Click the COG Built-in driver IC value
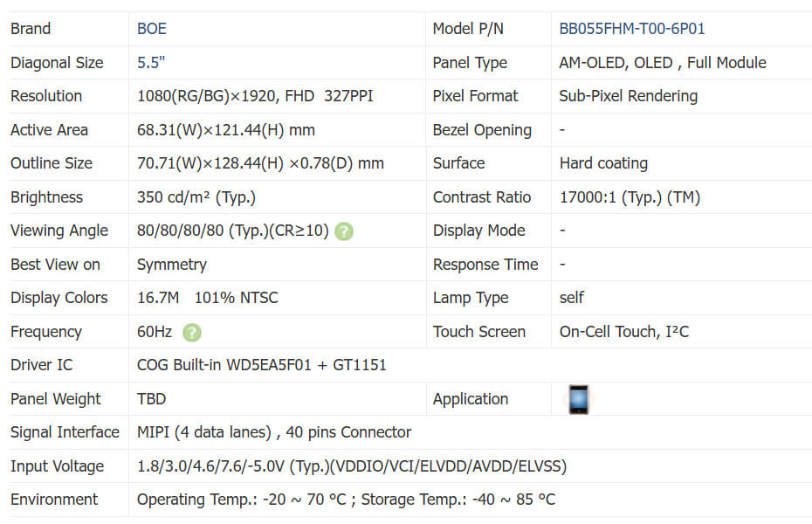This screenshot has width=812, height=524. (262, 365)
